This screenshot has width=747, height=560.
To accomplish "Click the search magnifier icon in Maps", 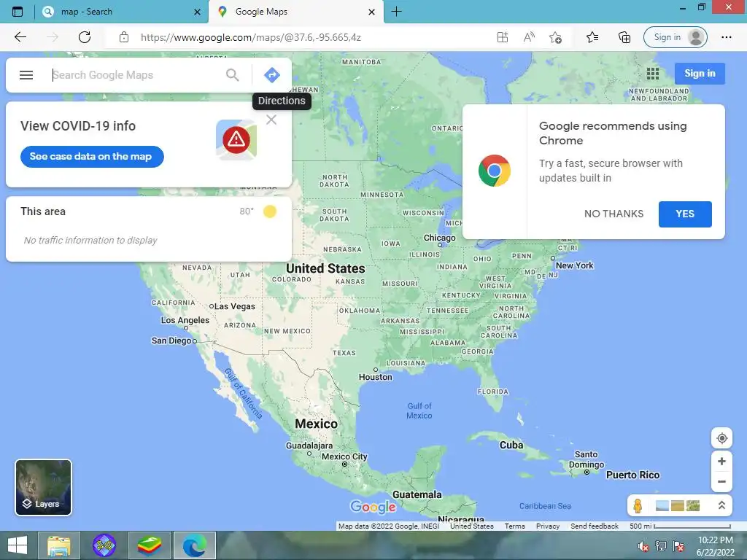I will tap(233, 75).
